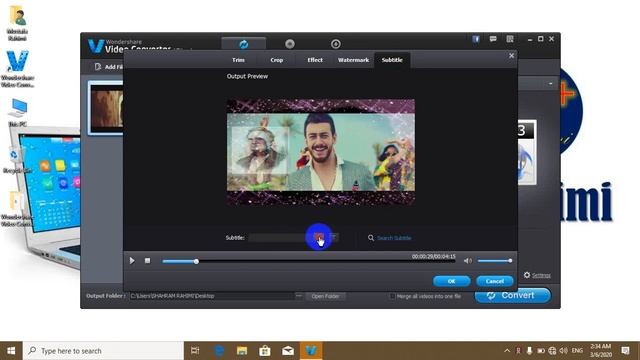The image size is (640, 360).
Task: Switch to the Effect tab
Action: coord(315,60)
